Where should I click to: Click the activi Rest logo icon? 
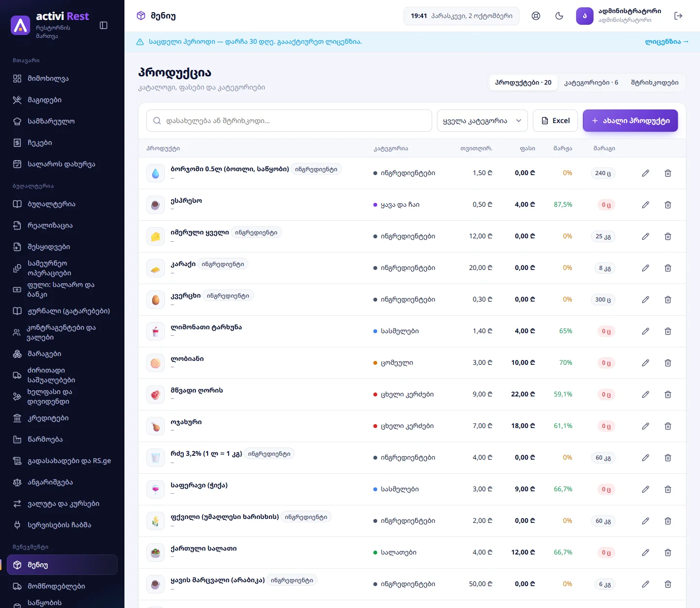(20, 25)
